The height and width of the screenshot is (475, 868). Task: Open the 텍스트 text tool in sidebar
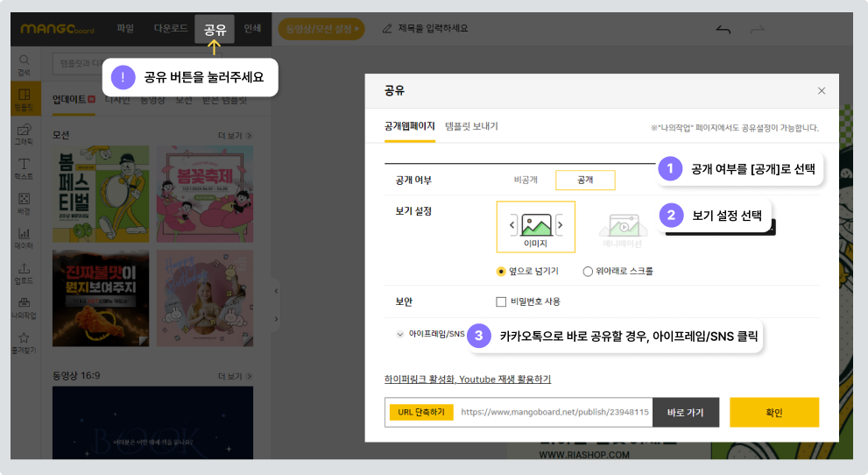[25, 167]
